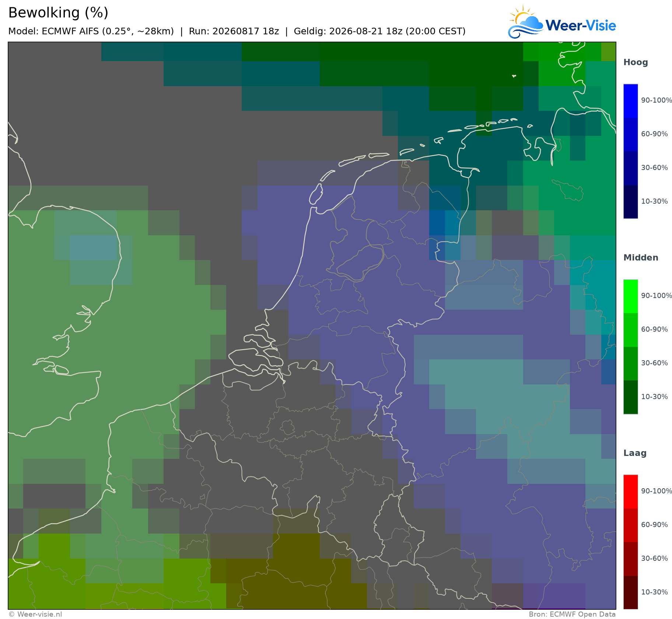Screen dimensions: 672x619
Task: Click the Hoog legend heading
Action: coord(636,63)
